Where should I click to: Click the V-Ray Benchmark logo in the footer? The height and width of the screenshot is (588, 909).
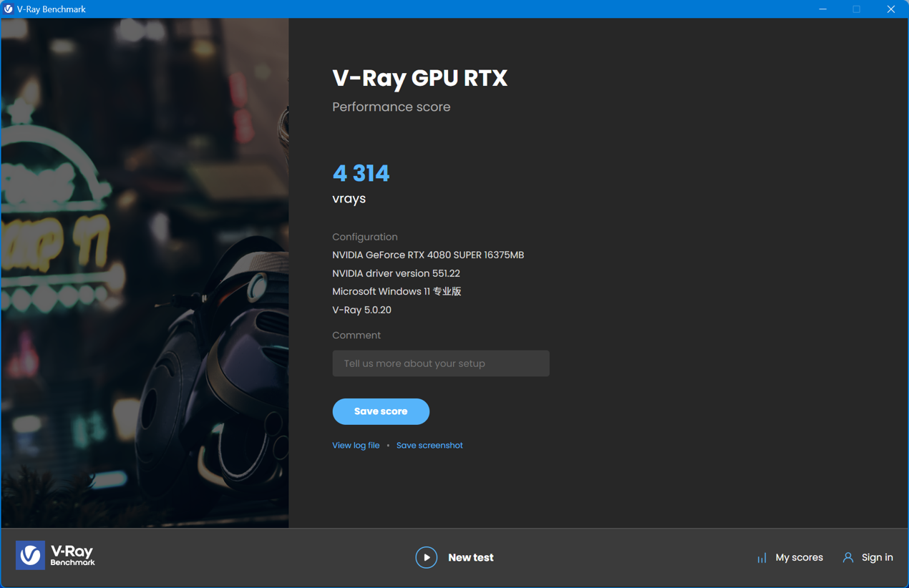(55, 555)
